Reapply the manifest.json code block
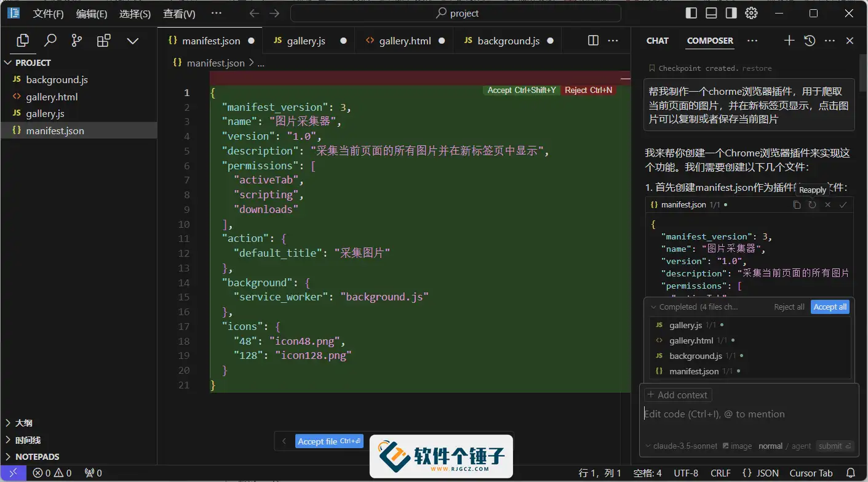 [812, 205]
